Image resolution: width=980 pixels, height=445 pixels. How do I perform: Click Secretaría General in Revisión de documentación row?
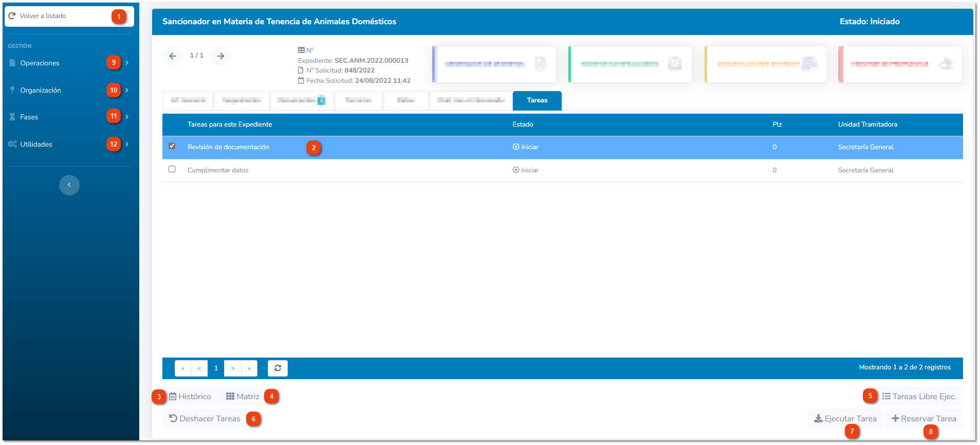(x=865, y=147)
